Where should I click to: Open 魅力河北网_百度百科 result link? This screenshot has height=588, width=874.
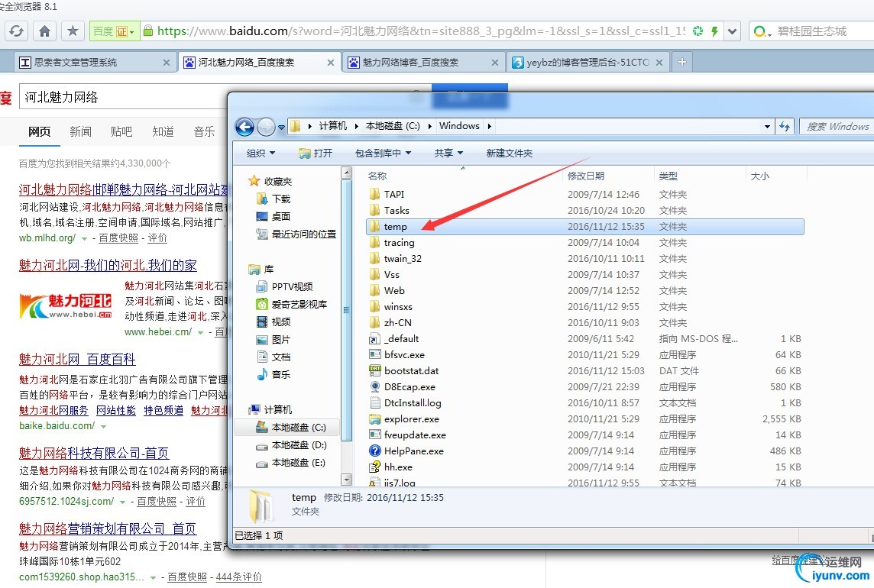pos(77,360)
